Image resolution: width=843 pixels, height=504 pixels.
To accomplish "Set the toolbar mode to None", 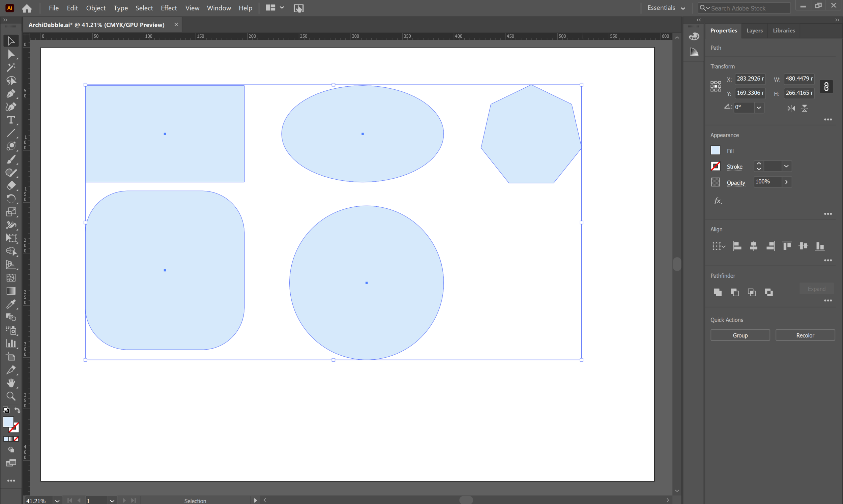I will [x=16, y=439].
